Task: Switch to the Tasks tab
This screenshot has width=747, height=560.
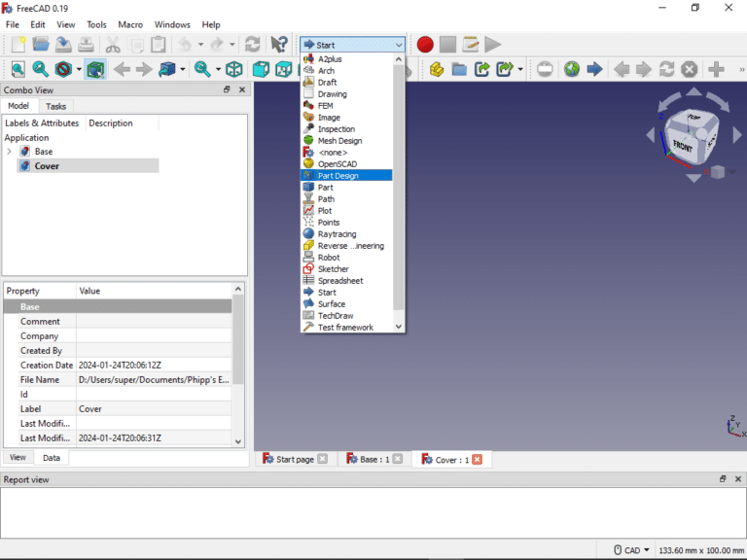Action: click(x=55, y=106)
